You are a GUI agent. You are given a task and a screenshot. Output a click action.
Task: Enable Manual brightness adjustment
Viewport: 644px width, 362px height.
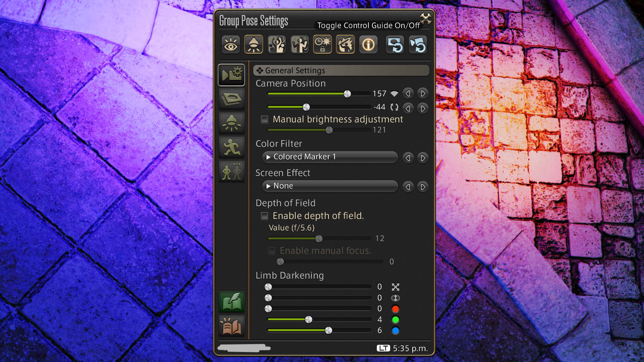265,119
